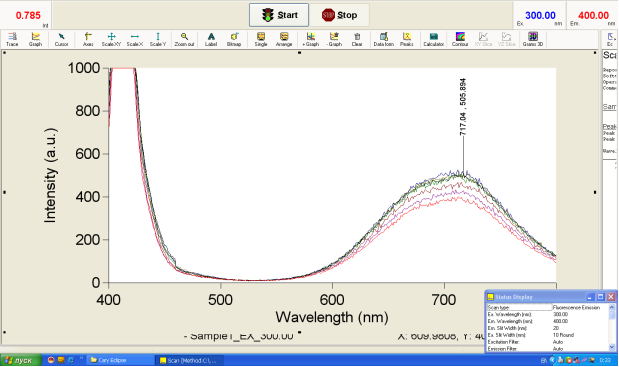The image size is (619, 367).
Task: Click the system tray clock
Action: [605, 360]
